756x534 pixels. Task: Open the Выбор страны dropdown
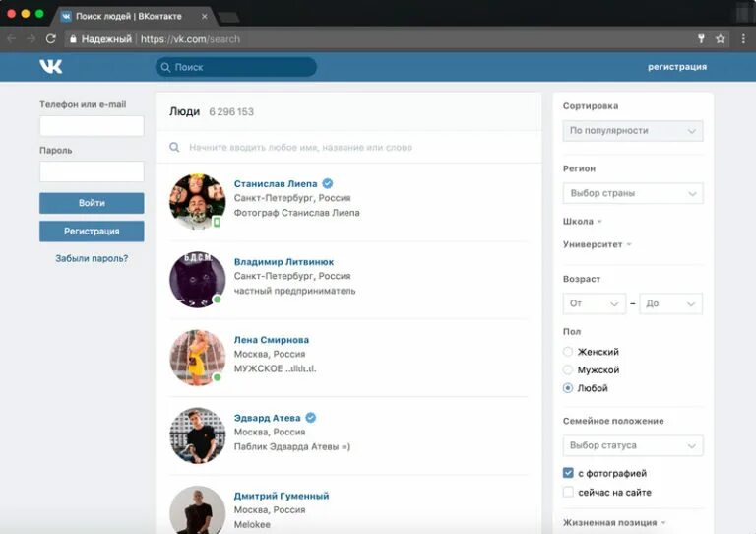tap(633, 193)
